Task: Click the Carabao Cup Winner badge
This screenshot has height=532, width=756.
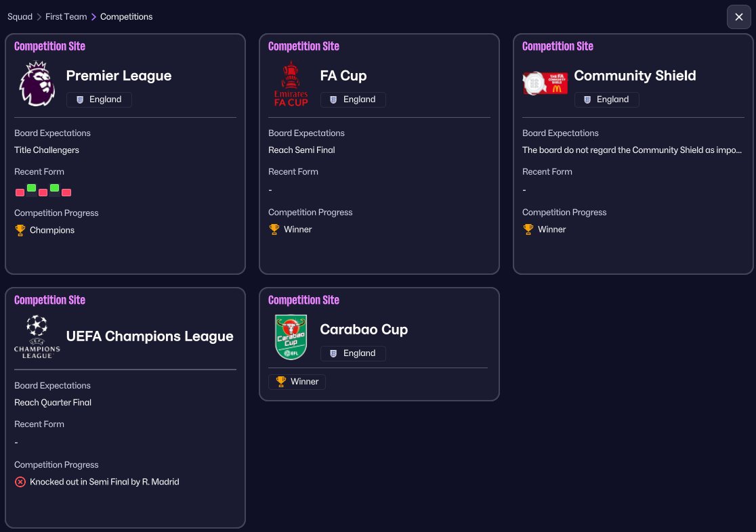Action: click(x=297, y=382)
